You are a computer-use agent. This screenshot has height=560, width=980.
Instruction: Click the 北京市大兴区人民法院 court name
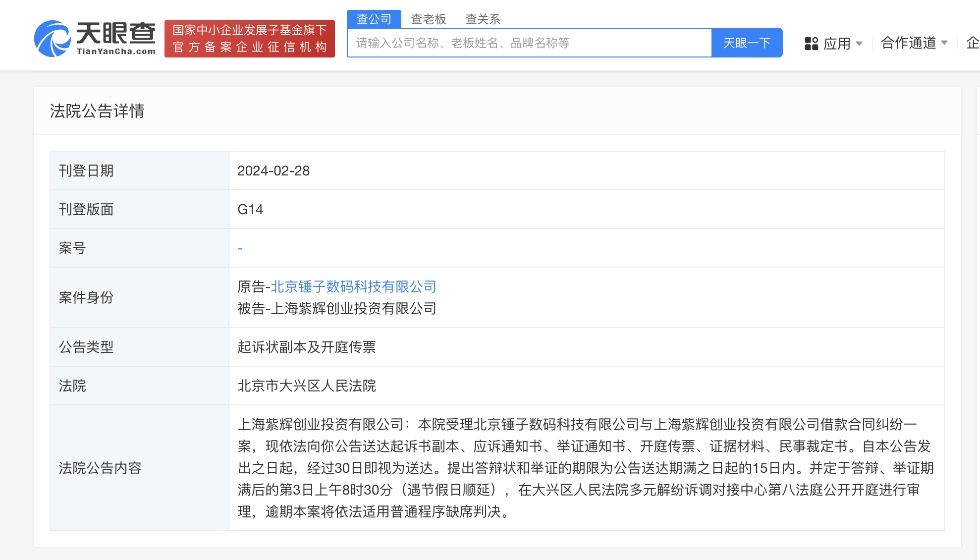click(x=307, y=386)
